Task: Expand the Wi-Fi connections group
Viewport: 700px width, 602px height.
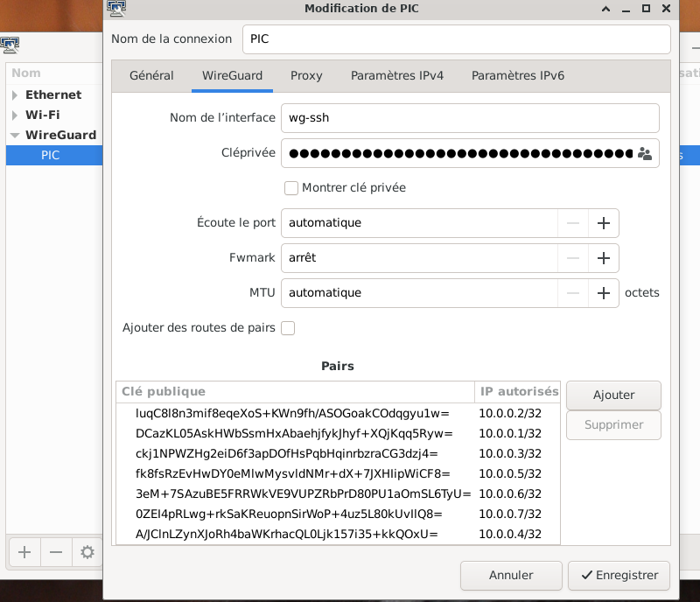Action: [x=15, y=115]
